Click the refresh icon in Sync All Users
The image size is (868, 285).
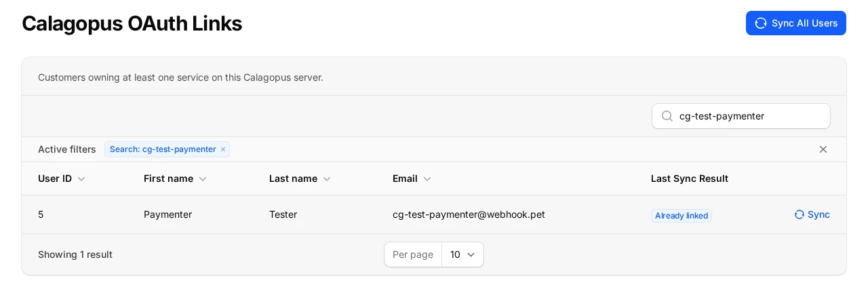tap(761, 23)
